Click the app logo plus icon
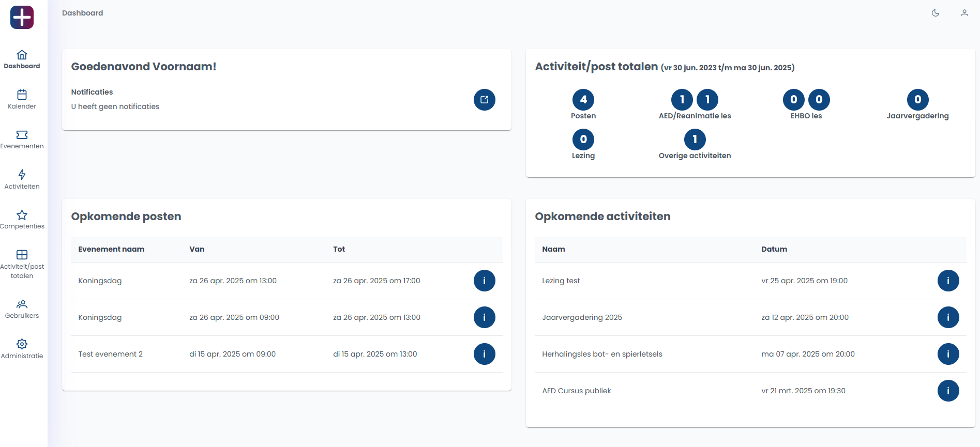The width and height of the screenshot is (980, 447). pyautogui.click(x=22, y=18)
